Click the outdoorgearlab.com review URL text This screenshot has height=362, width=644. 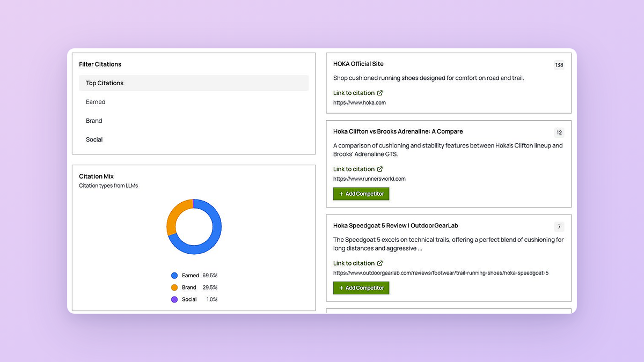441,273
